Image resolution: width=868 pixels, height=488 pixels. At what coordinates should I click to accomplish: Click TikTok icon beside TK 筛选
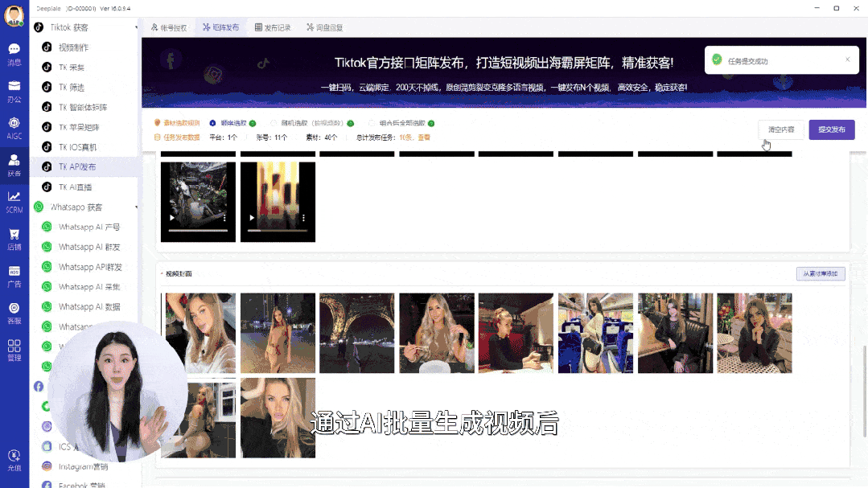tap(47, 88)
